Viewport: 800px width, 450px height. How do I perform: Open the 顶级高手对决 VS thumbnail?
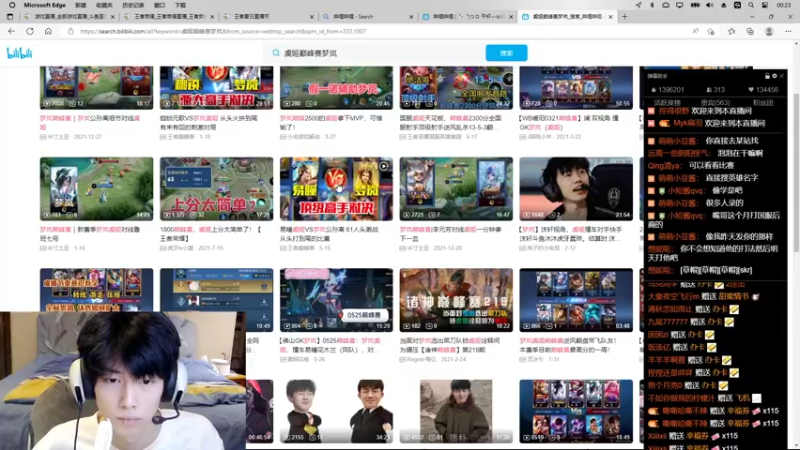click(x=336, y=189)
